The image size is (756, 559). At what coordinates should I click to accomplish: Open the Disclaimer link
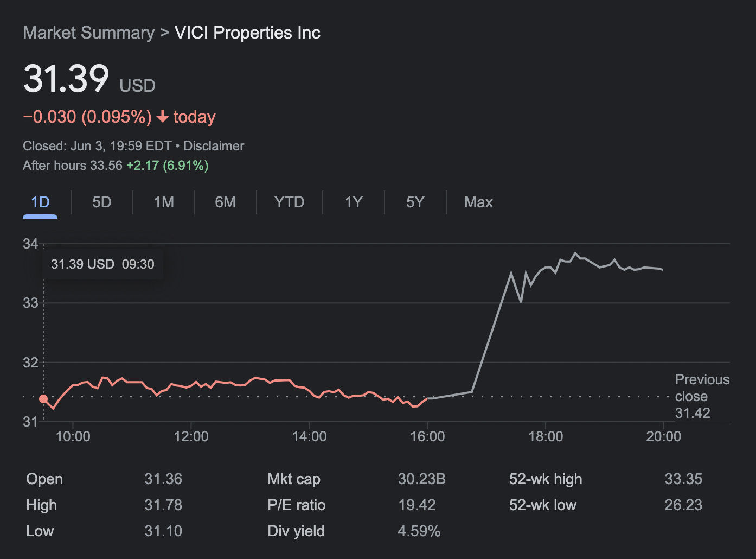(214, 145)
